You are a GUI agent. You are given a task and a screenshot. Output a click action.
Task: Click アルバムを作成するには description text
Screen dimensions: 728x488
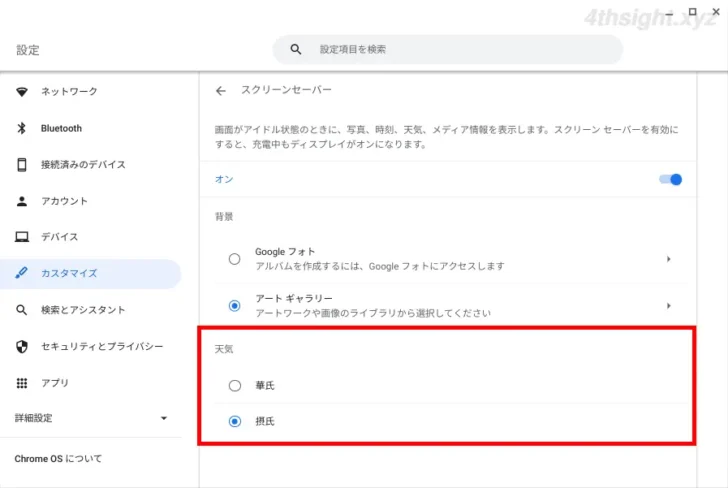380,267
